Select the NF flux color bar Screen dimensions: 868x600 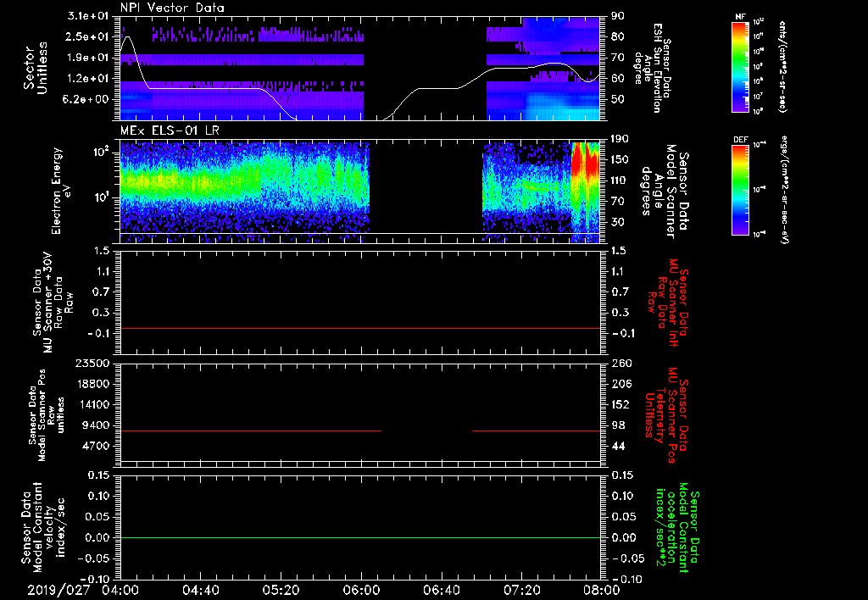[740, 66]
